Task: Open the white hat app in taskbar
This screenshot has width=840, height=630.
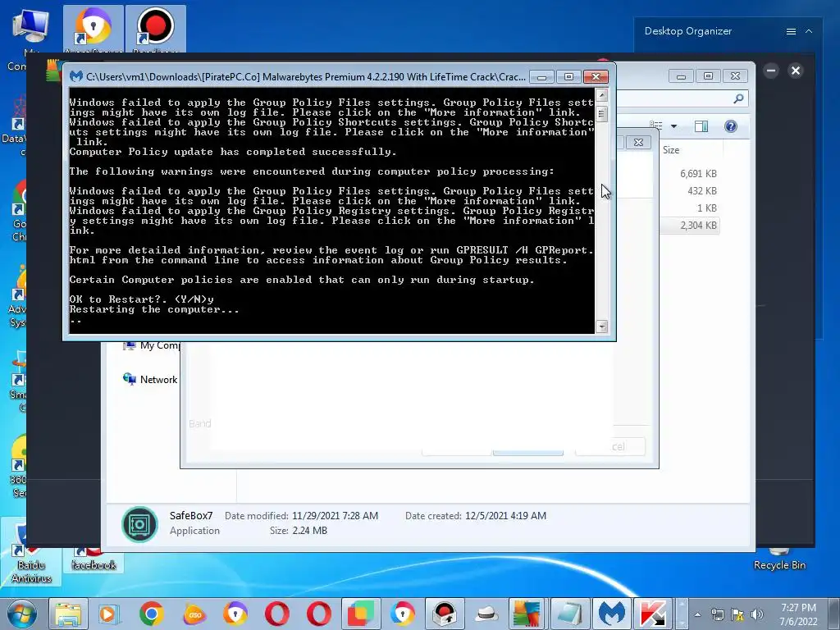Action: point(486,614)
